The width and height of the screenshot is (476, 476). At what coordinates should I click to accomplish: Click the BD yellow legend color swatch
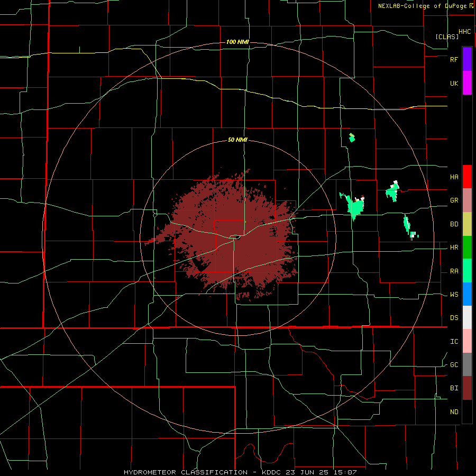pos(467,224)
